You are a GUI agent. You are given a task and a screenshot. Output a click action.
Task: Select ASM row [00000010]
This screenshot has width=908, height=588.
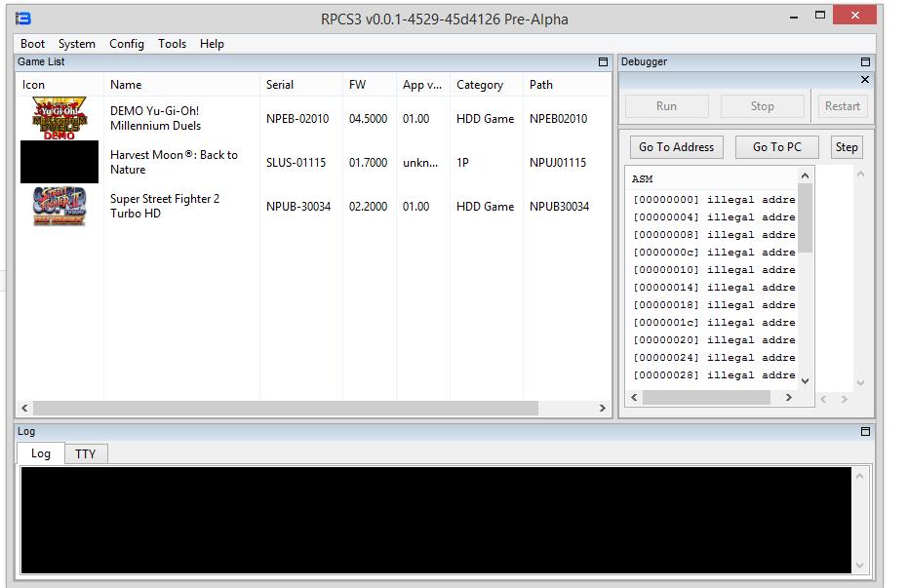714,270
